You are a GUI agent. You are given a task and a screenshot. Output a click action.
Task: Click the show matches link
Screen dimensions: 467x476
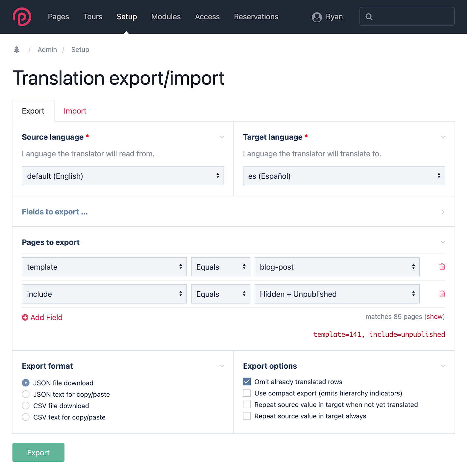click(x=434, y=317)
